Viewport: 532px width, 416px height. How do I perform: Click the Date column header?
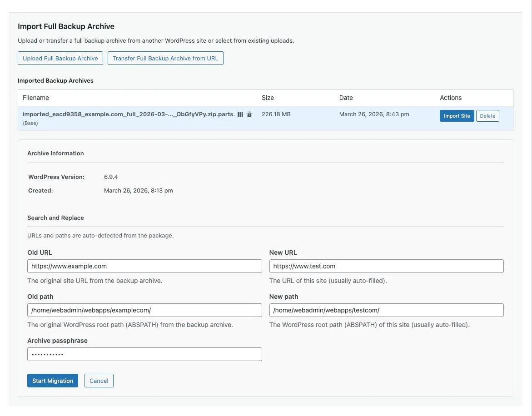(x=346, y=98)
